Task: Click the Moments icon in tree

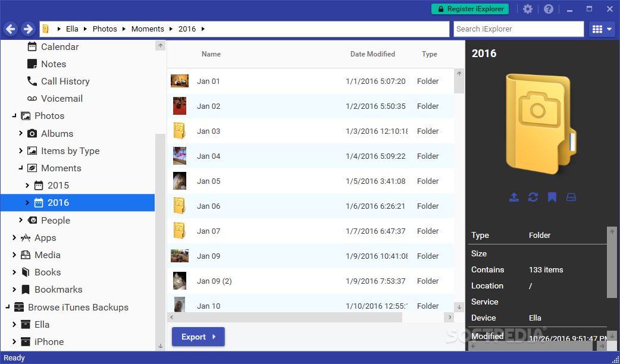Action: (32, 168)
